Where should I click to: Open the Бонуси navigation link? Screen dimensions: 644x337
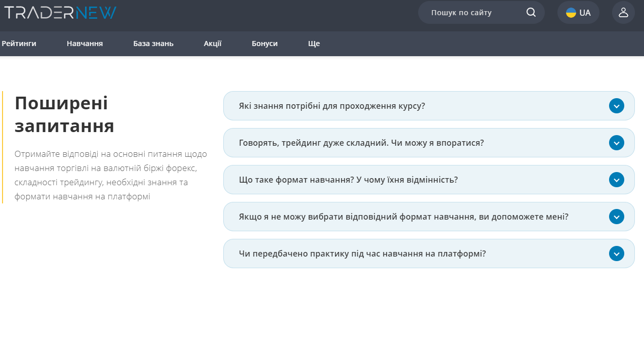(264, 44)
